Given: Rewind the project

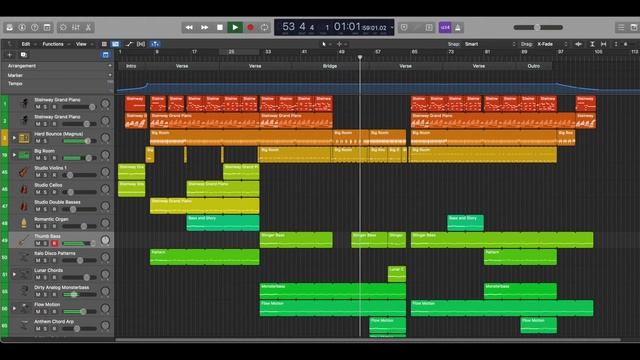Looking at the screenshot, I should click(x=189, y=27).
